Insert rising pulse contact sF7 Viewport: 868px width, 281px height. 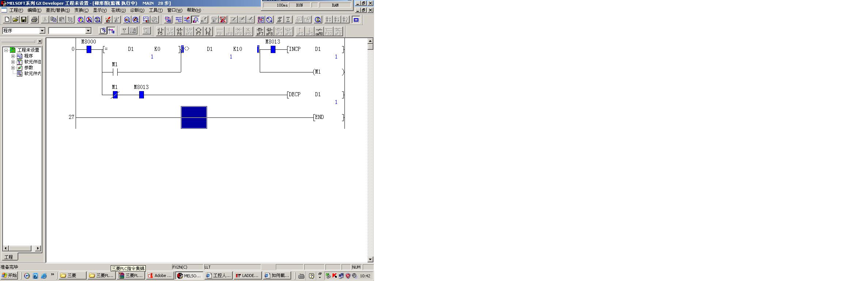[x=260, y=31]
